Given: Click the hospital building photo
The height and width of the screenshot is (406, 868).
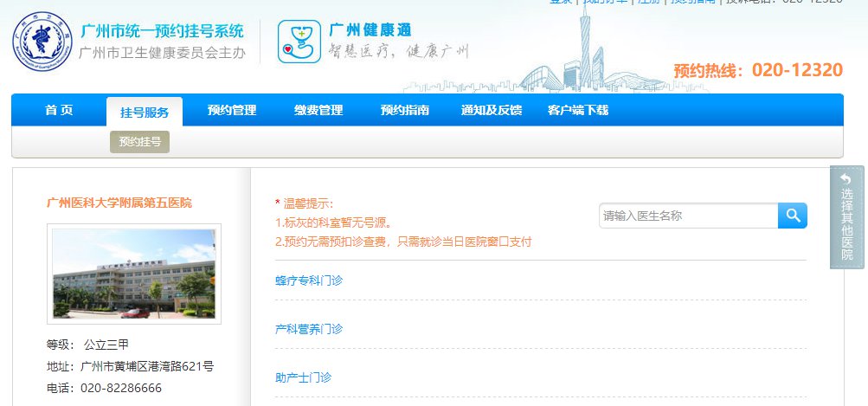Looking at the screenshot, I should 134,274.
